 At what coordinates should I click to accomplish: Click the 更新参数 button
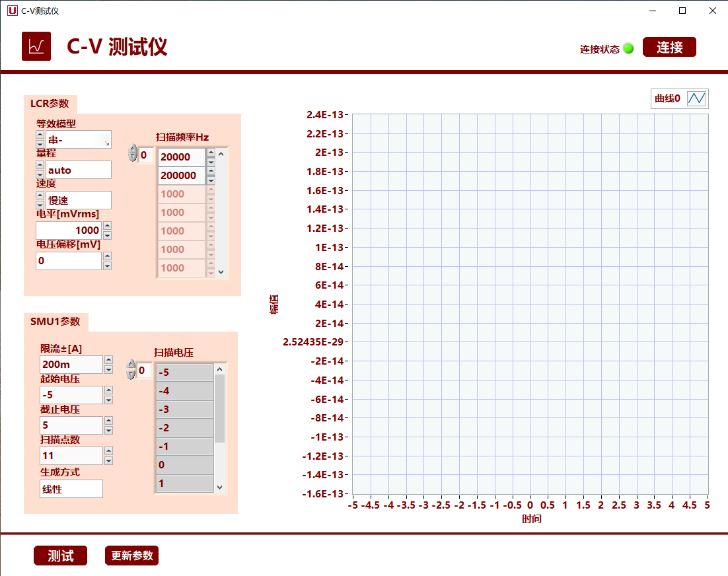[x=132, y=556]
